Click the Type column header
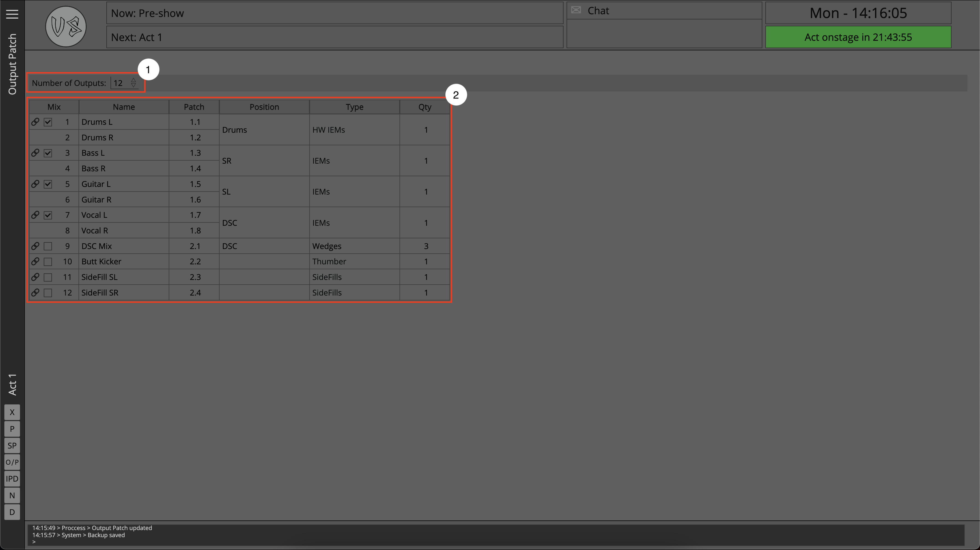980x550 pixels. (355, 107)
